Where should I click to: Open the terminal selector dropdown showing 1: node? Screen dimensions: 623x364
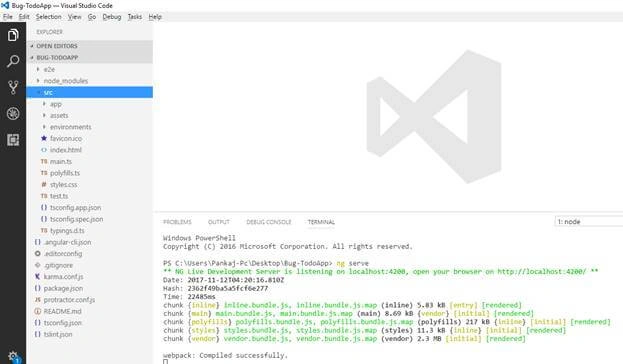pos(588,222)
